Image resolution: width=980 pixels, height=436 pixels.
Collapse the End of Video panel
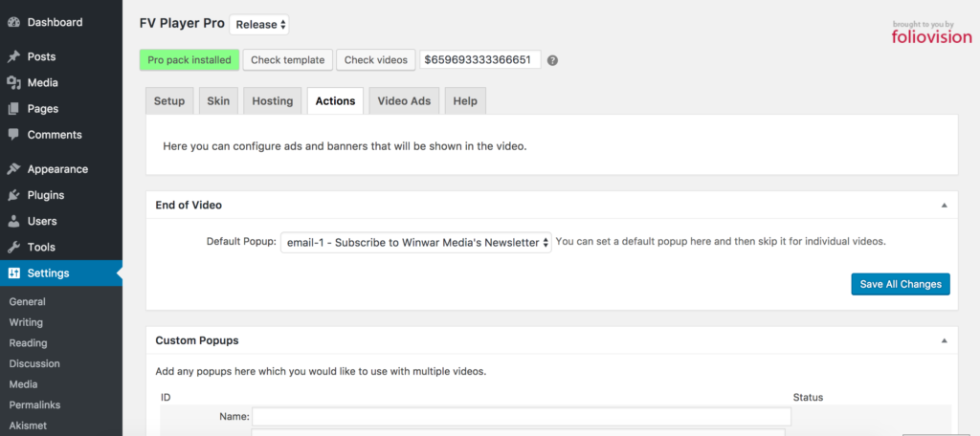point(945,205)
